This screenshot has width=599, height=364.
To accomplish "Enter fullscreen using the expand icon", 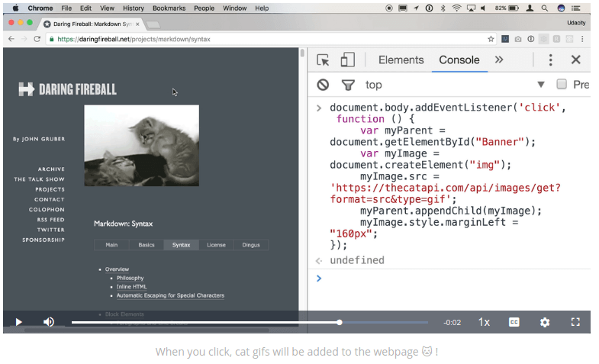I will point(575,322).
